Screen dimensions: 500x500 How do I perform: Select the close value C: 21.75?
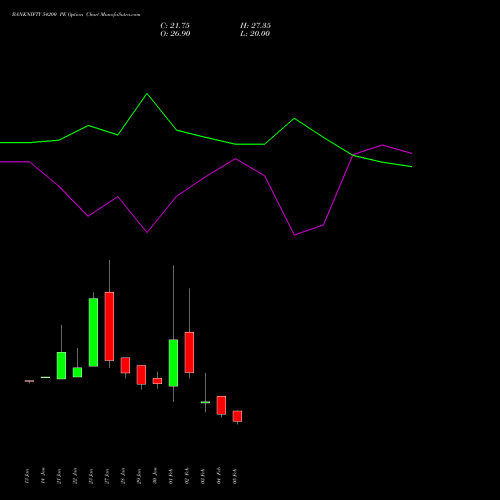coord(175,26)
